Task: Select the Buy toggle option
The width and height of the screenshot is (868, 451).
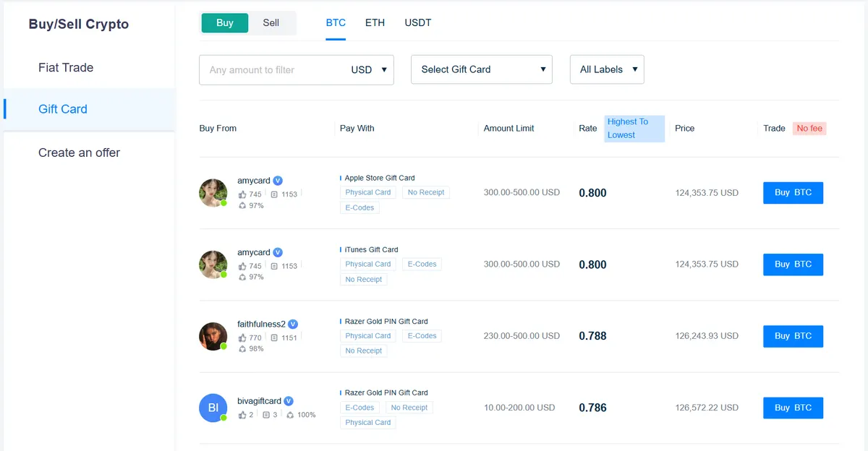Action: 225,23
